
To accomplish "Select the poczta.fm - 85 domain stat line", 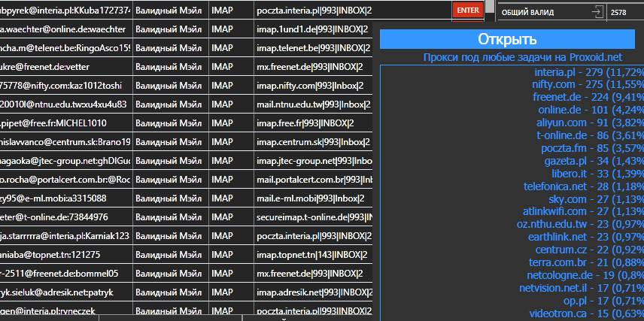I will 592,148.
